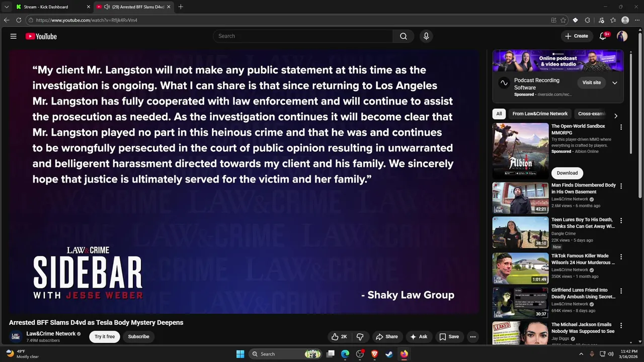Dislike the video with thumbs down
The image size is (644, 362).
360,337
